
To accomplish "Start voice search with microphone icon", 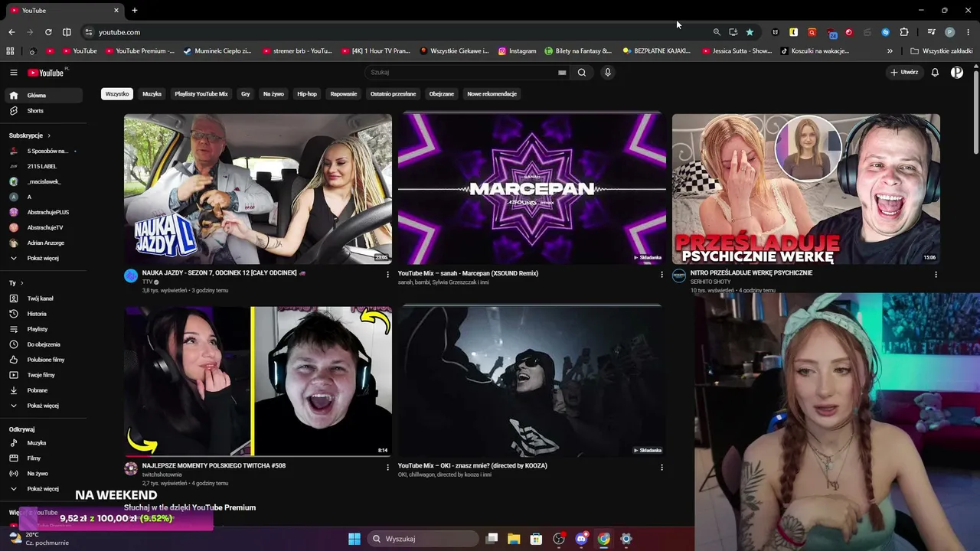I will (608, 73).
